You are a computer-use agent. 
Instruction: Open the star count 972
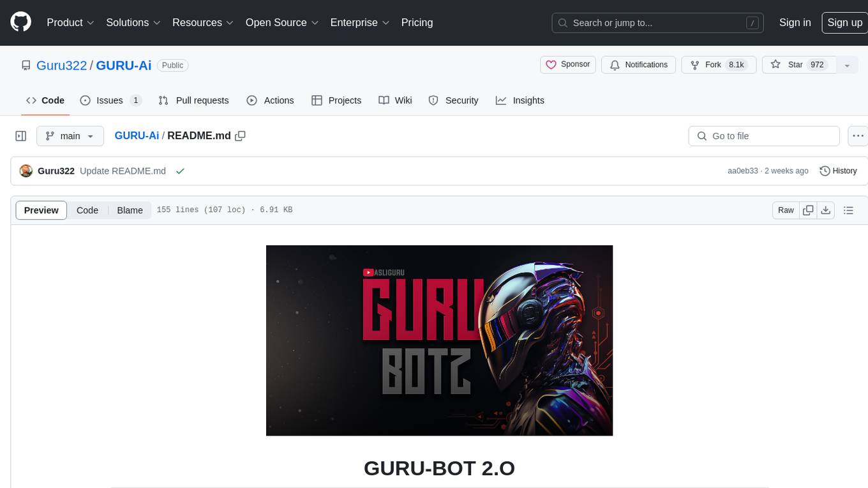(x=817, y=65)
